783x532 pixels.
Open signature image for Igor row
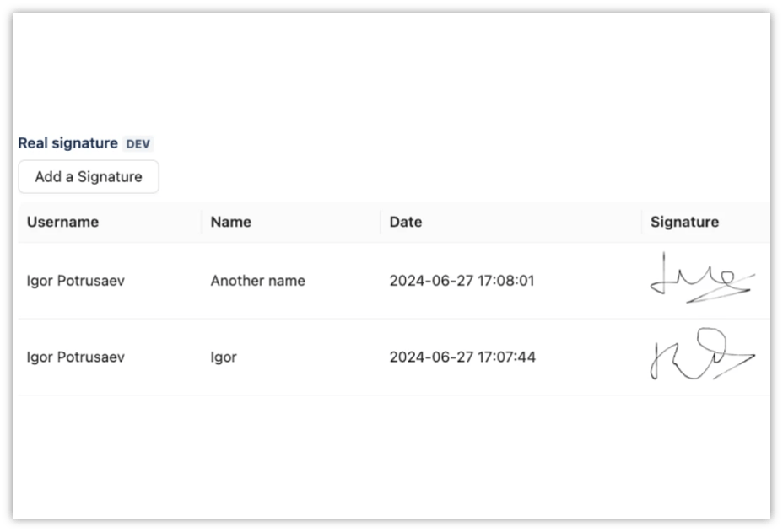pos(703,353)
